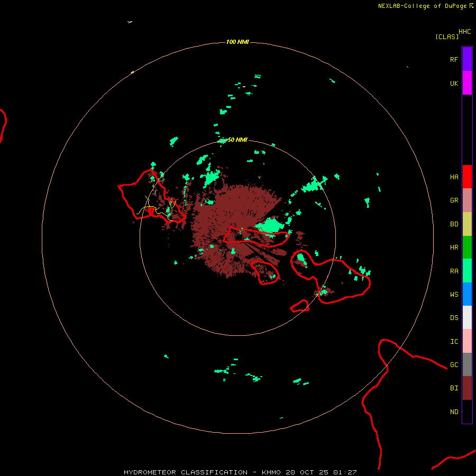
Task: Select the GR legend color block
Action: 467,200
